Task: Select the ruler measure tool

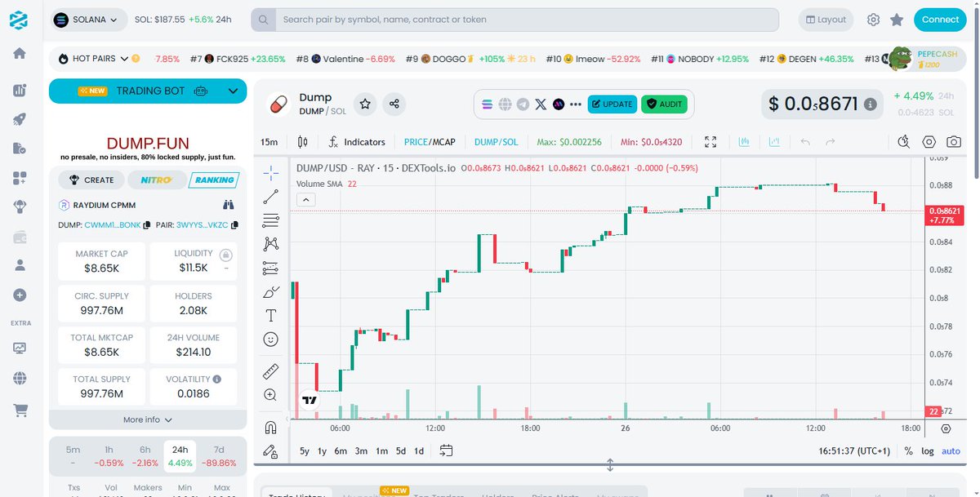Action: click(271, 371)
